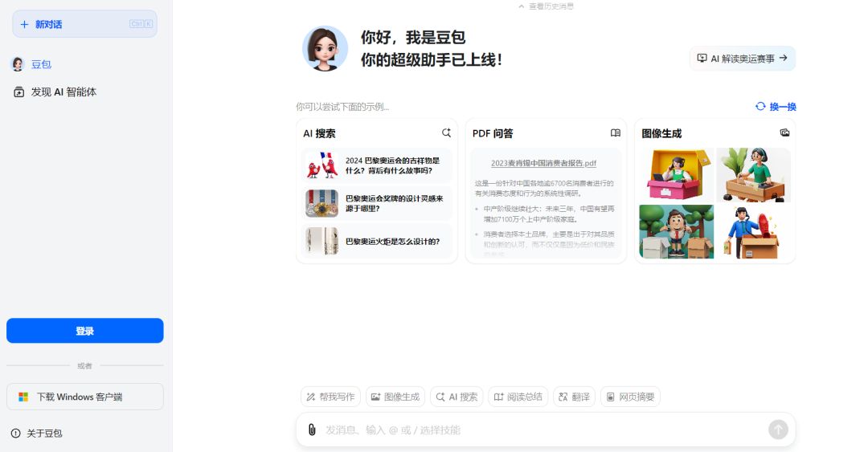The width and height of the screenshot is (868, 452).
Task: Choose the 帮我写作 skill
Action: pyautogui.click(x=330, y=397)
